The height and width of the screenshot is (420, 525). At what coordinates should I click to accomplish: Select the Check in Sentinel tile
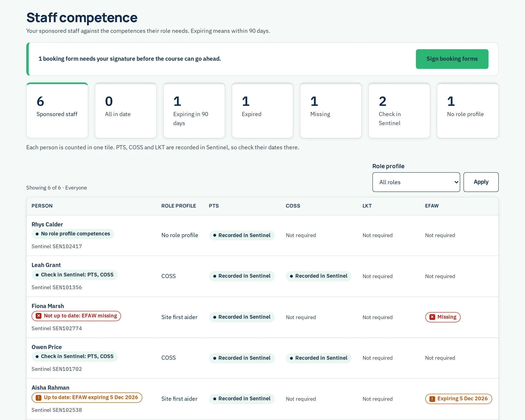coord(399,110)
